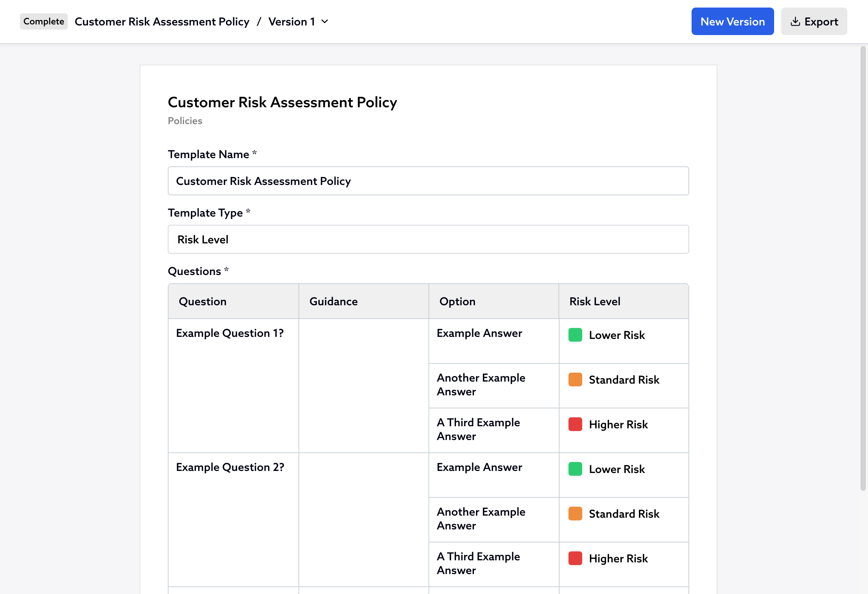868x594 pixels.
Task: Click the Guidance column header
Action: 333,301
